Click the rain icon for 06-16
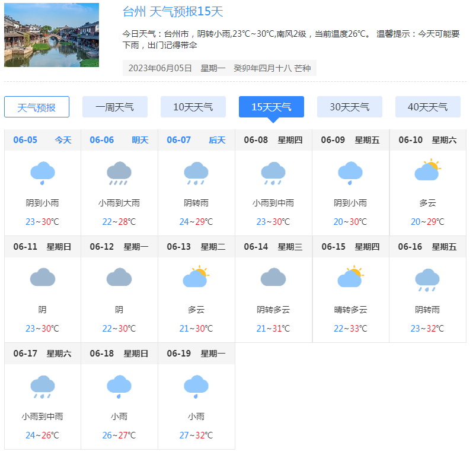 427,279
